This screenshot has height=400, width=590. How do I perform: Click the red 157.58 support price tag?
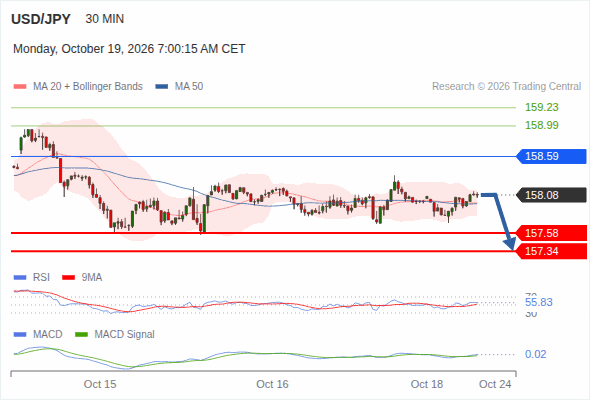coord(551,233)
